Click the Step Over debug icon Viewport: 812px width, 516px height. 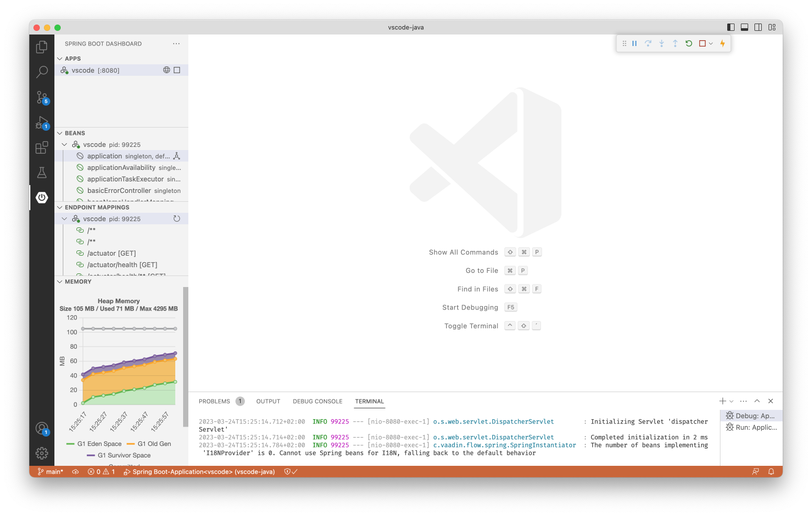pyautogui.click(x=648, y=43)
